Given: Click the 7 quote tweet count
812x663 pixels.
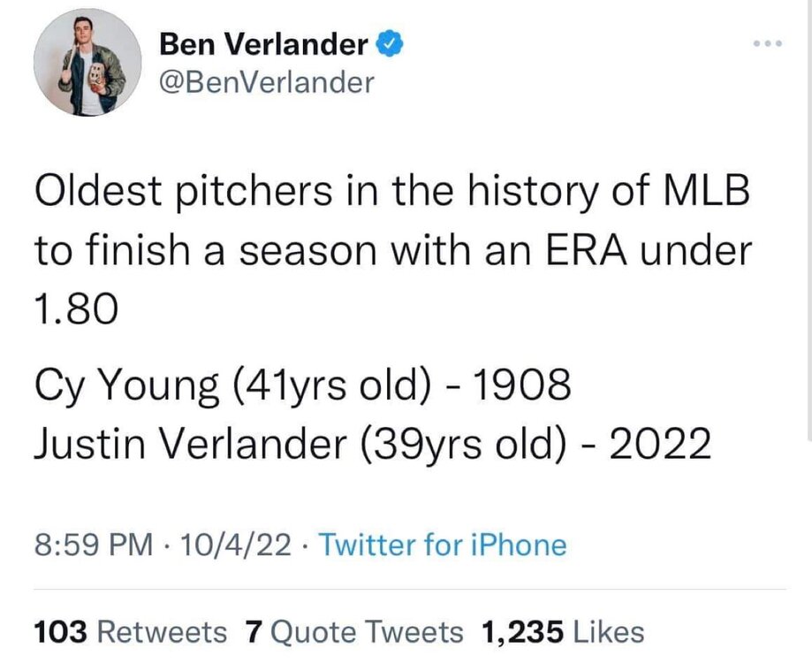Looking at the screenshot, I should 254,631.
